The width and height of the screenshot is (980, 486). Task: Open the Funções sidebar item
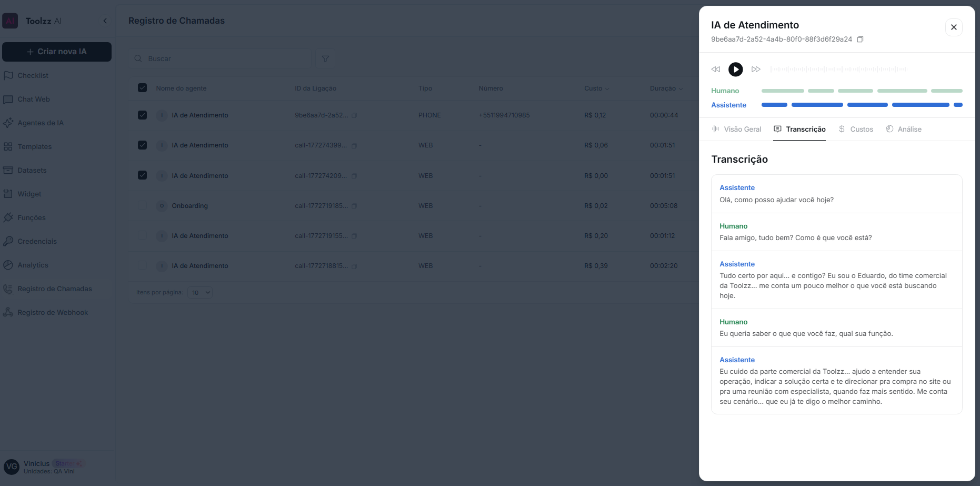[x=33, y=217]
